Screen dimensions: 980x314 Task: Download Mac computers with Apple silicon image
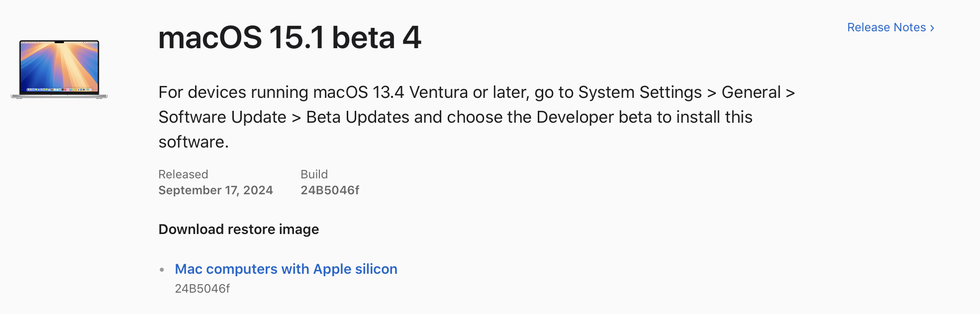pyautogui.click(x=286, y=269)
